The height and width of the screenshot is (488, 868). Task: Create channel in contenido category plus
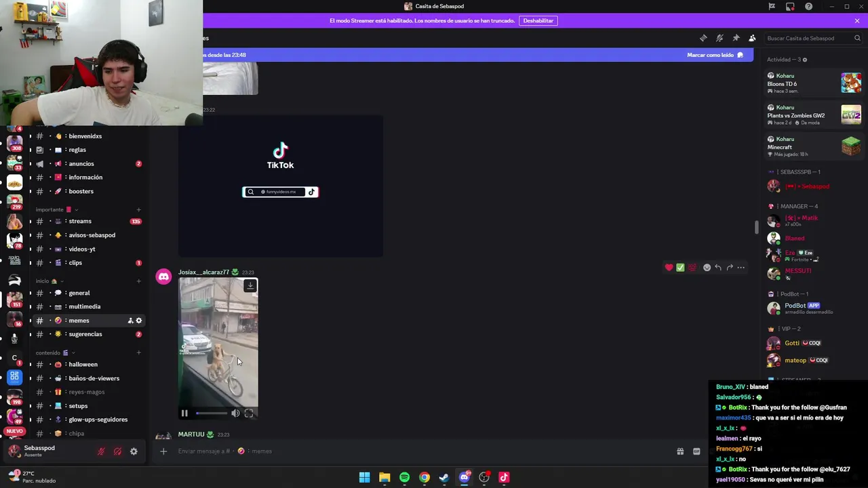pos(138,352)
